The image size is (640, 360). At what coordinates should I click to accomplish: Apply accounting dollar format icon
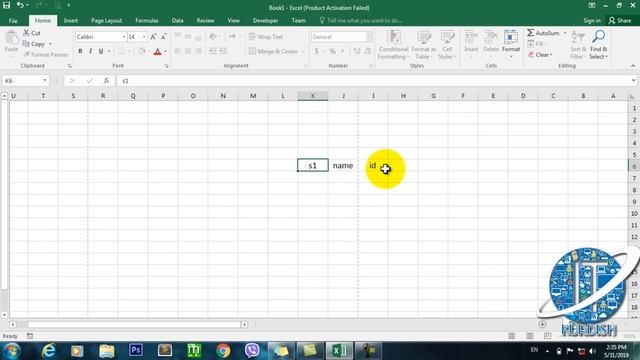(x=316, y=51)
